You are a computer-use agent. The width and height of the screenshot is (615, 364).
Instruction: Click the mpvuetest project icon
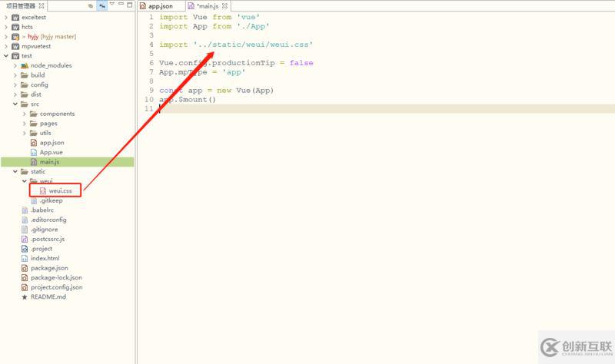(x=15, y=46)
